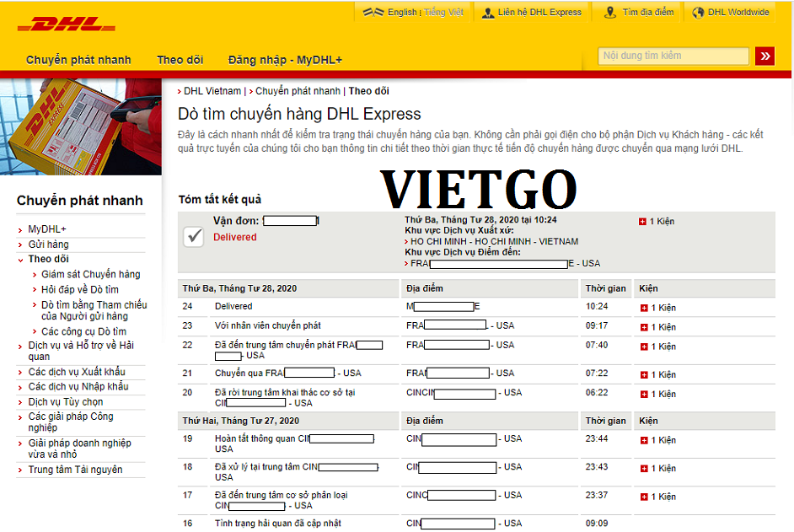Viewport: 794px width, 532px height.
Task: Expand pieces for the 23:44 row
Action: pos(644,440)
